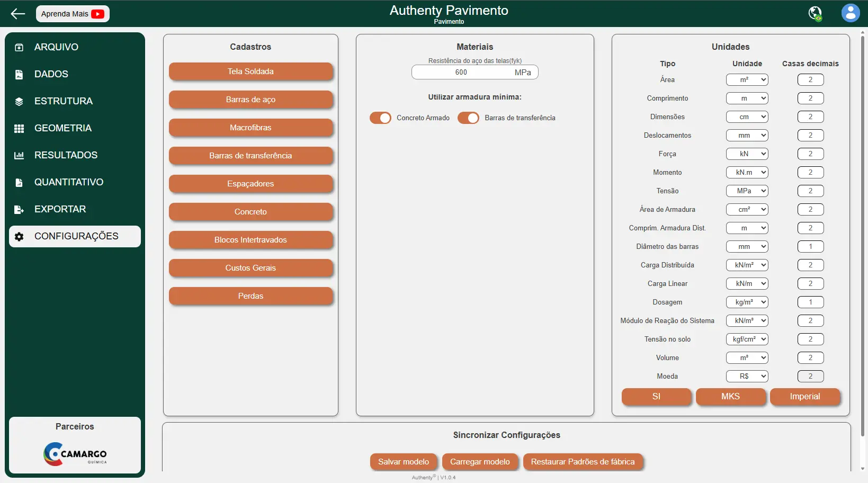Select the CONFIGURAÇÕES menu item
The image size is (868, 483).
tap(75, 236)
